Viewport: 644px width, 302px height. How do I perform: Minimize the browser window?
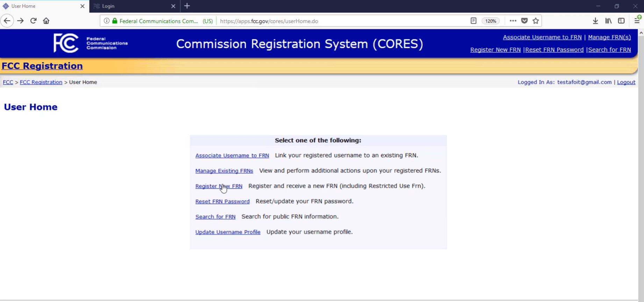point(598,6)
